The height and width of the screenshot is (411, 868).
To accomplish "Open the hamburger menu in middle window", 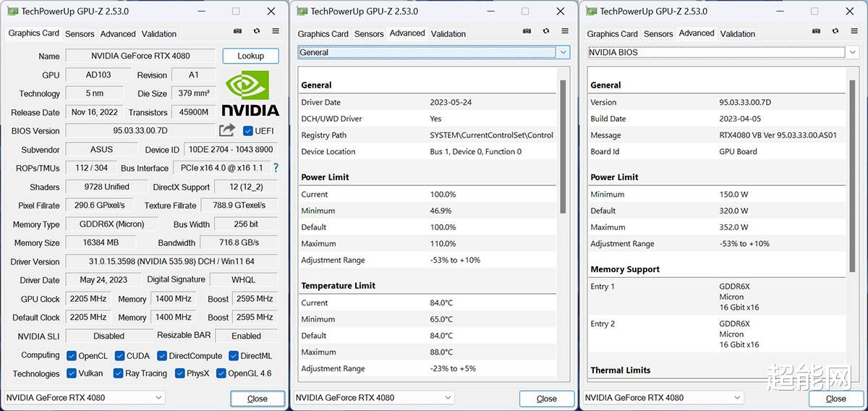I will (x=565, y=32).
